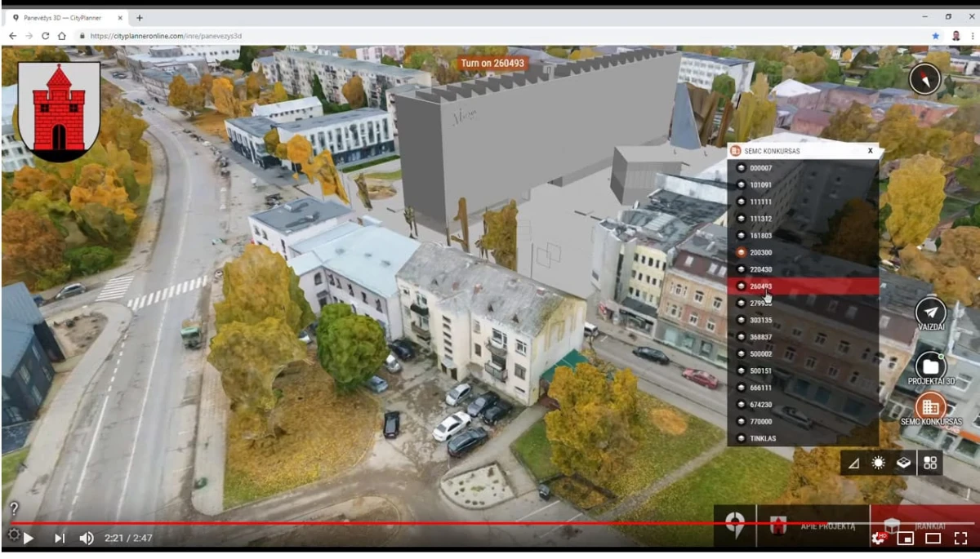Reload the current page
Viewport: 980px width, 559px height.
tap(46, 36)
